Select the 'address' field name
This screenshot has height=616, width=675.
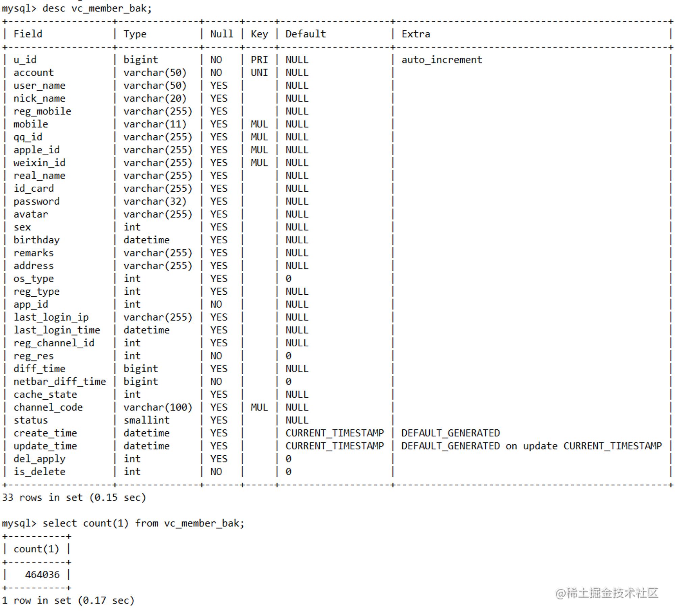[x=34, y=266]
